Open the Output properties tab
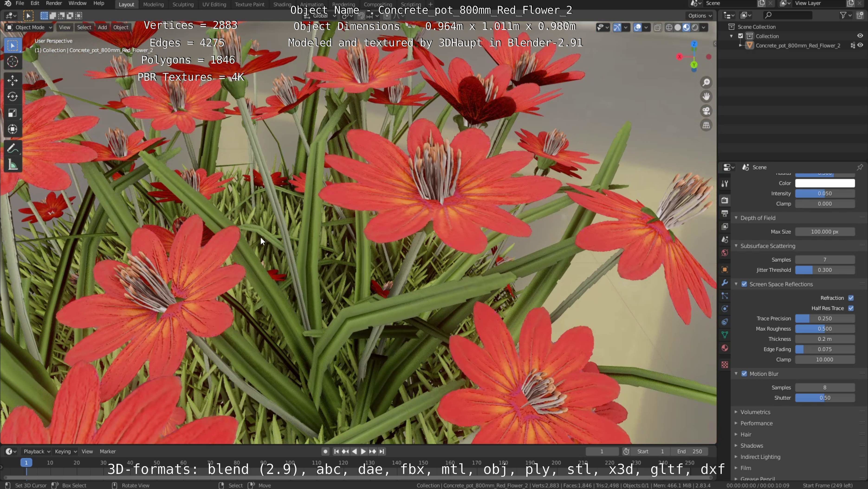Viewport: 868px width, 489px height. 725,213
